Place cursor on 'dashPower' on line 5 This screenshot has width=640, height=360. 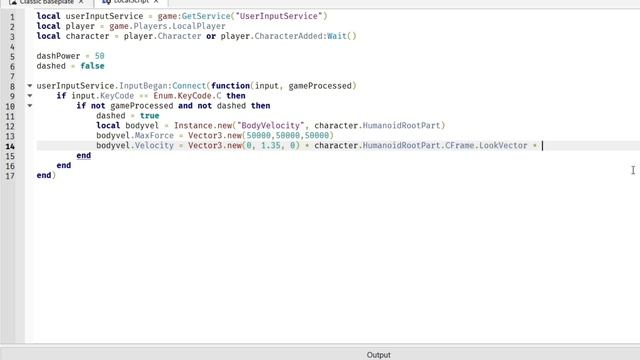click(58, 56)
